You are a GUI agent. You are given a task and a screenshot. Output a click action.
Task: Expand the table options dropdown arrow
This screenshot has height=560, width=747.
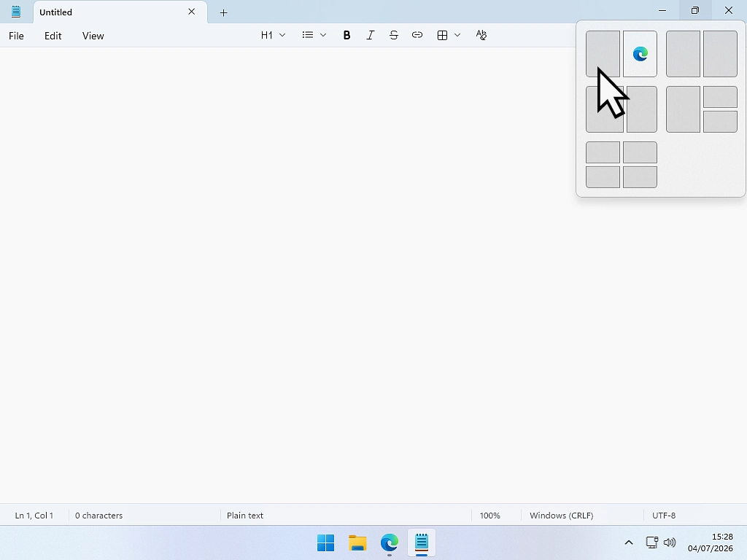(x=457, y=35)
